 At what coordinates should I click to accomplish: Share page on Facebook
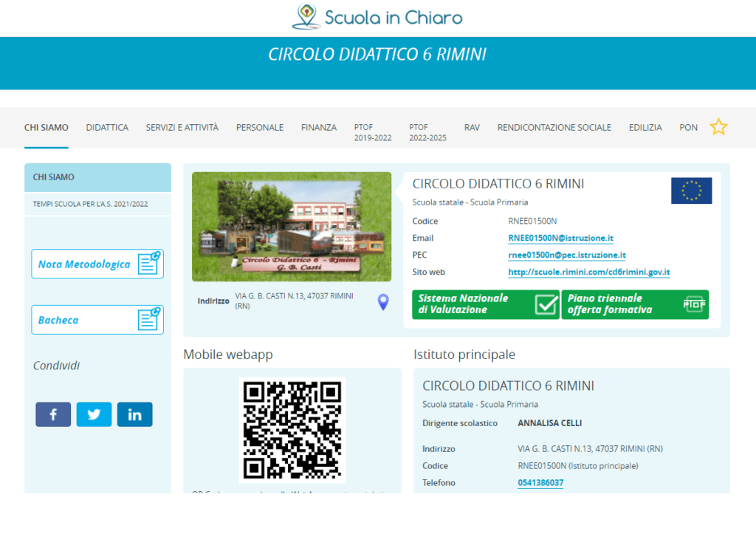pos(53,414)
